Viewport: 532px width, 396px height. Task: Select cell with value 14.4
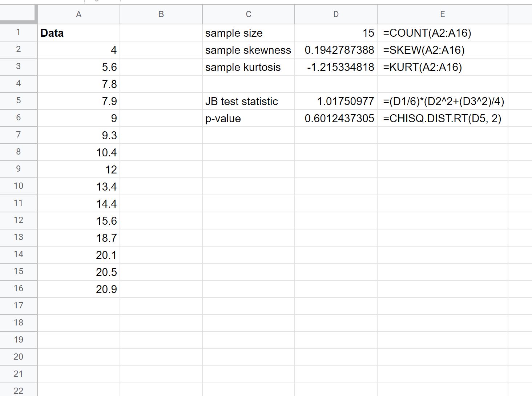(x=78, y=204)
